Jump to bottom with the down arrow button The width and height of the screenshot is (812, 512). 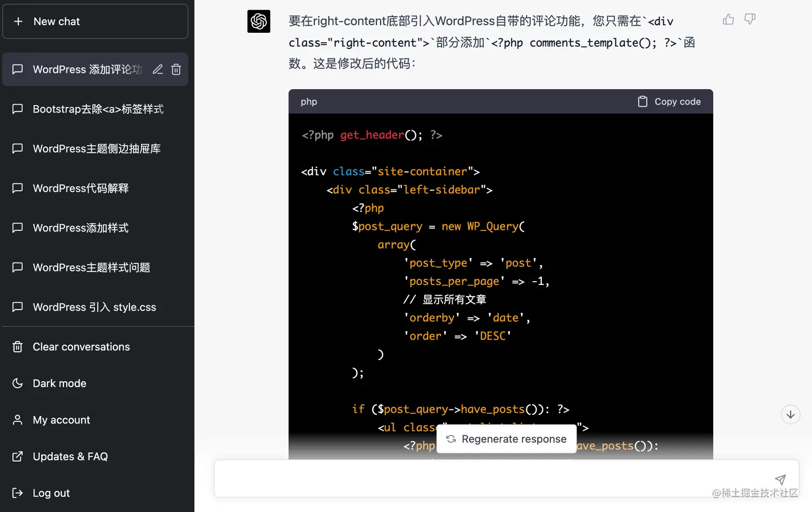791,414
